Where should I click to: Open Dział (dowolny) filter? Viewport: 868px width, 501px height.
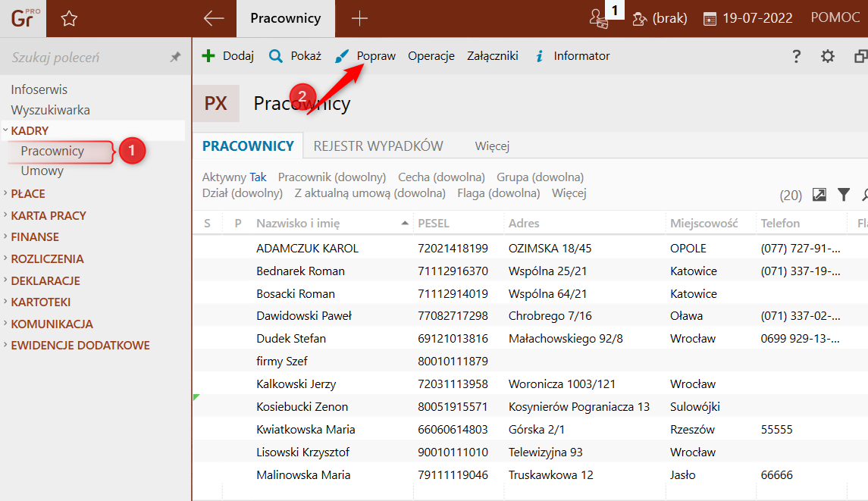pos(243,193)
